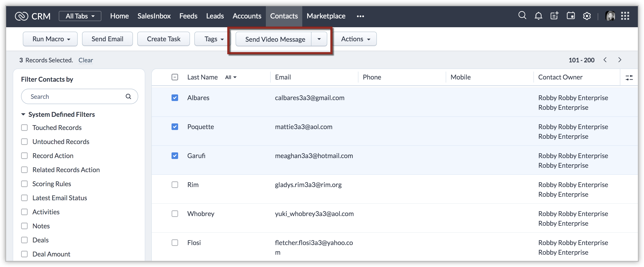Click the Clear selection link

point(86,60)
